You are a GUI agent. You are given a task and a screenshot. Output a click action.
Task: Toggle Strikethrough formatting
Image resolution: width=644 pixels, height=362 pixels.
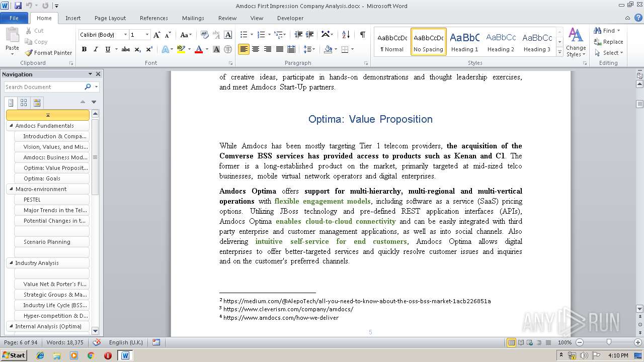[x=126, y=49]
